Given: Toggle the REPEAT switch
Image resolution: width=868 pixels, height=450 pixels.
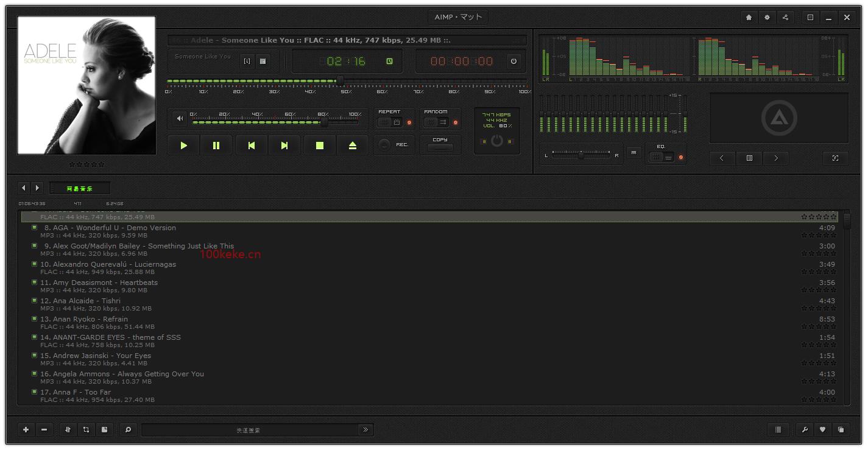Looking at the screenshot, I should point(390,122).
